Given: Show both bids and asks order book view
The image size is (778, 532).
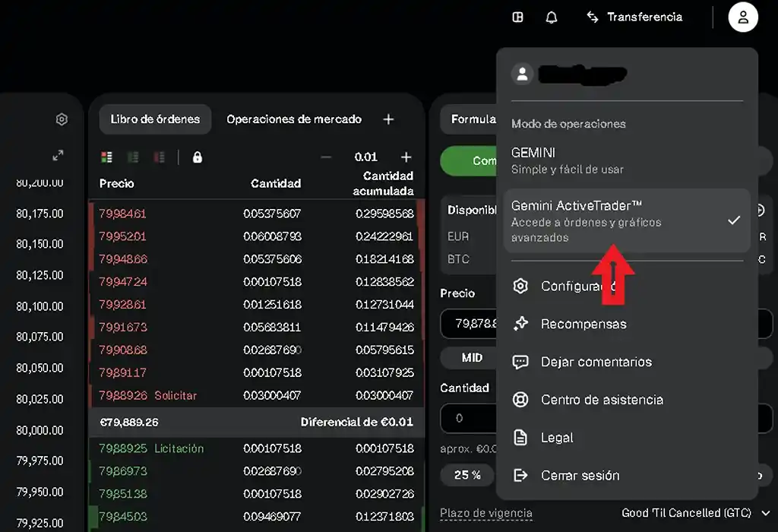Looking at the screenshot, I should [106, 157].
